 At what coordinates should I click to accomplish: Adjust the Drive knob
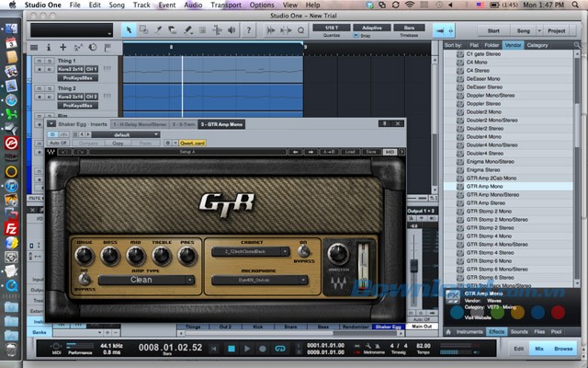coord(85,256)
